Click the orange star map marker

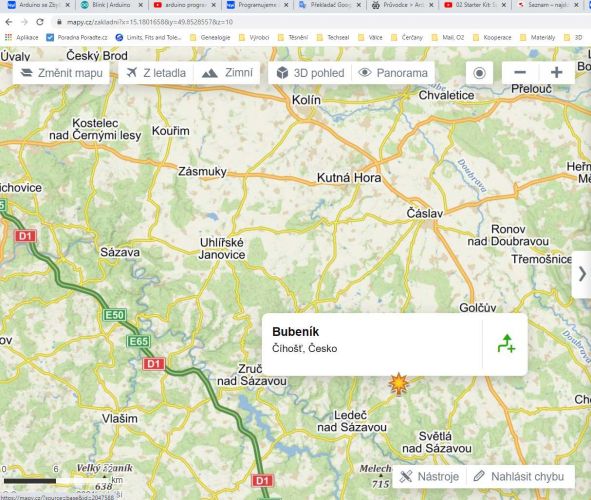[398, 384]
